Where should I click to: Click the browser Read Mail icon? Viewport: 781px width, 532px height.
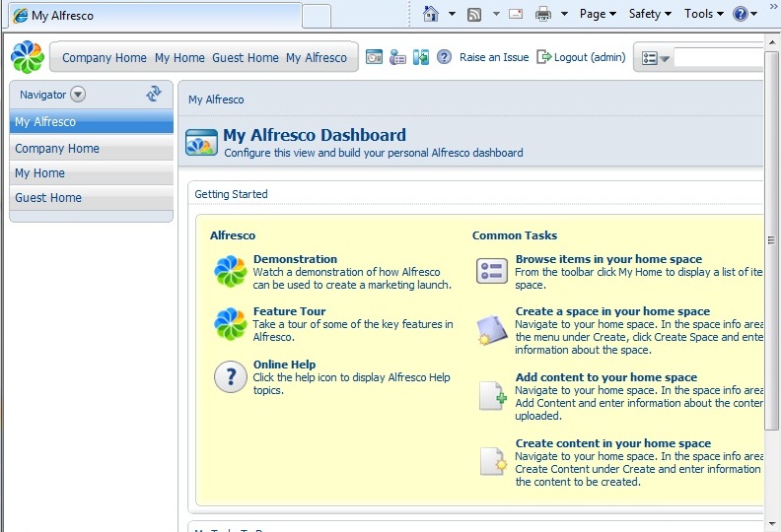(516, 14)
